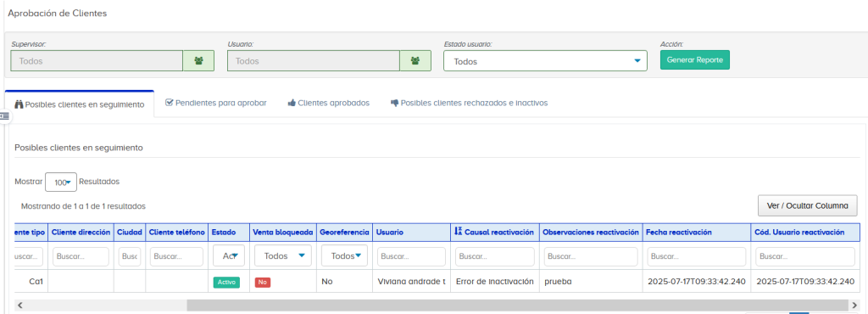The width and height of the screenshot is (868, 314).
Task: Click Causal reactivación search box
Action: coord(495,257)
